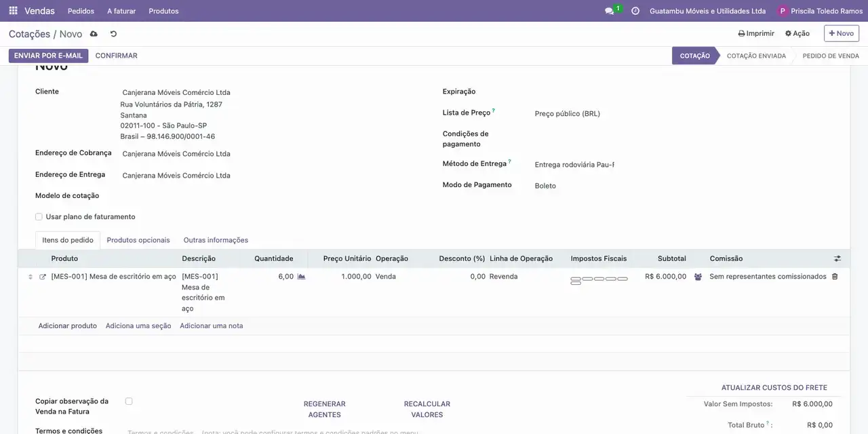
Task: Save record manually with the cloud icon
Action: pyautogui.click(x=94, y=34)
